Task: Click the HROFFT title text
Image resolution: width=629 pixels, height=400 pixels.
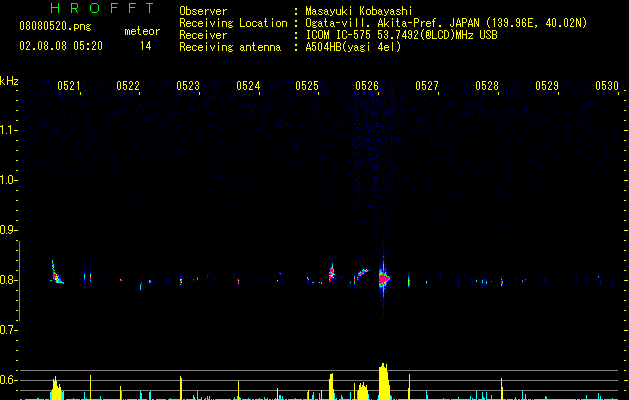Action: click(x=102, y=8)
